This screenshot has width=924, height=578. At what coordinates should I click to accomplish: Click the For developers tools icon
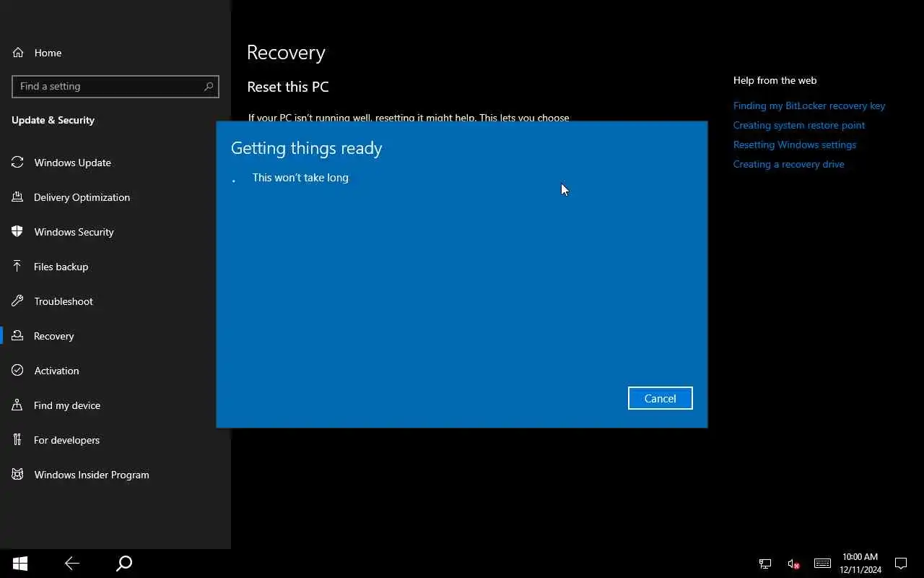(x=17, y=440)
